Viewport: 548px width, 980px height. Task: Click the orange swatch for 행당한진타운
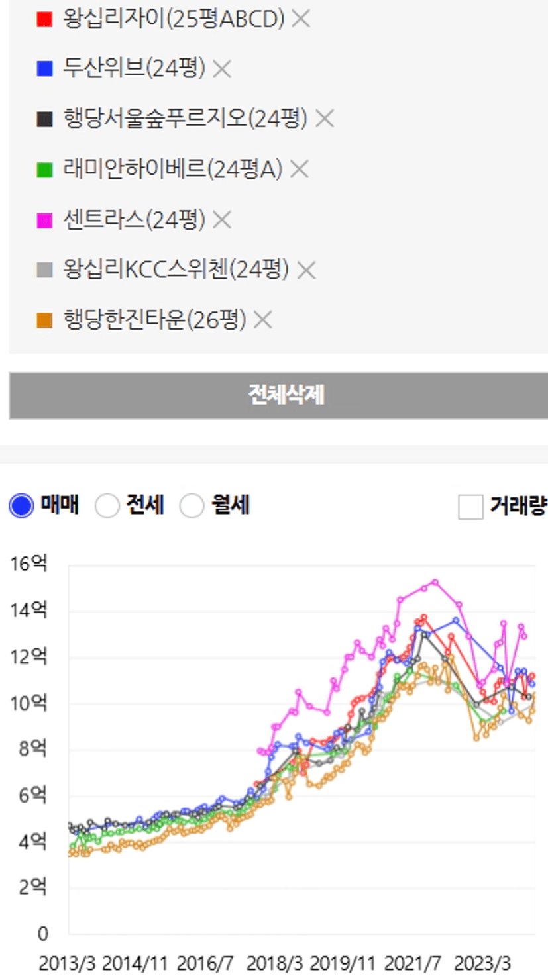point(44,320)
